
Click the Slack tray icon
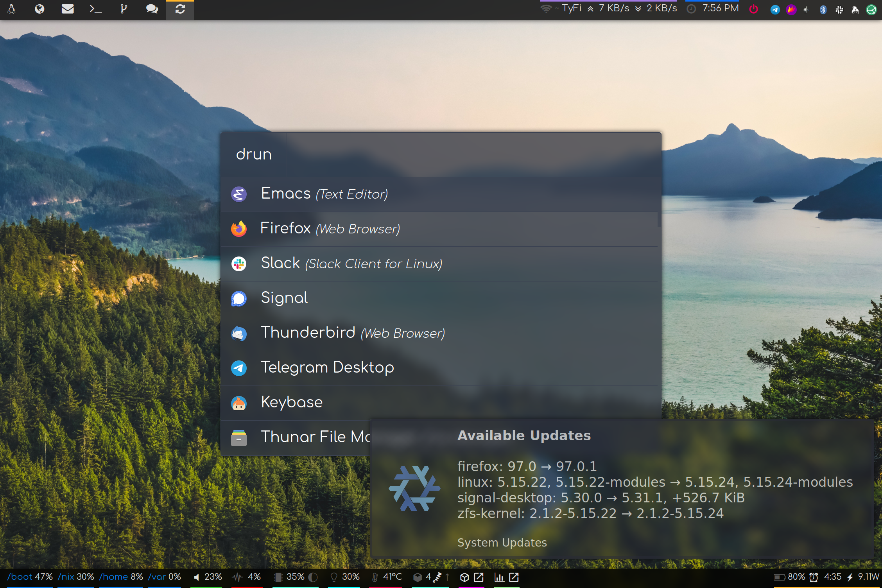click(x=839, y=9)
